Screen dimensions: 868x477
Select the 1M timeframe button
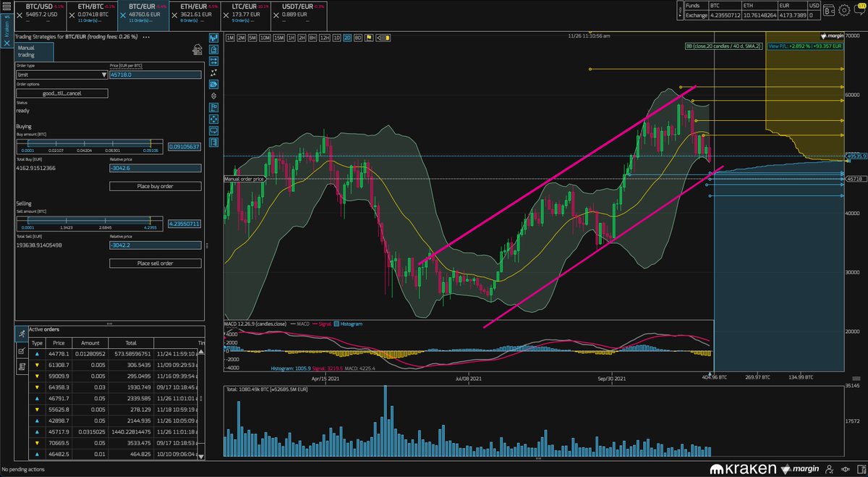tap(230, 37)
